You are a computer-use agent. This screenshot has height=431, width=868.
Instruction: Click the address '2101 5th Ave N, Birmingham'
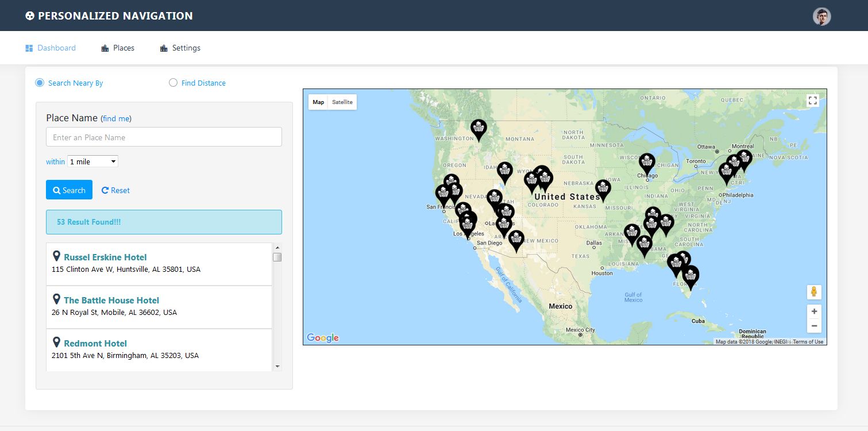[125, 356]
